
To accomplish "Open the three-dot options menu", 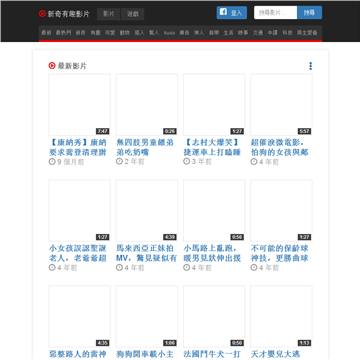I will click(310, 66).
